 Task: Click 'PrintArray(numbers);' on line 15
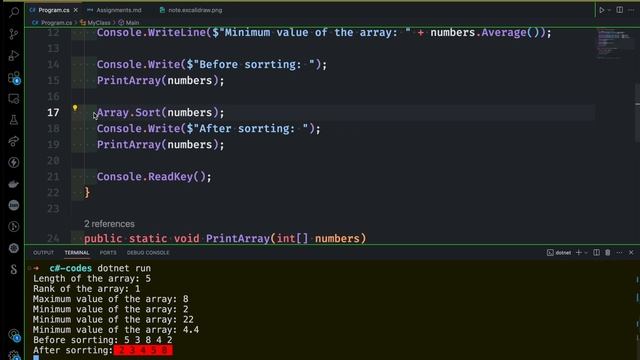pos(160,80)
